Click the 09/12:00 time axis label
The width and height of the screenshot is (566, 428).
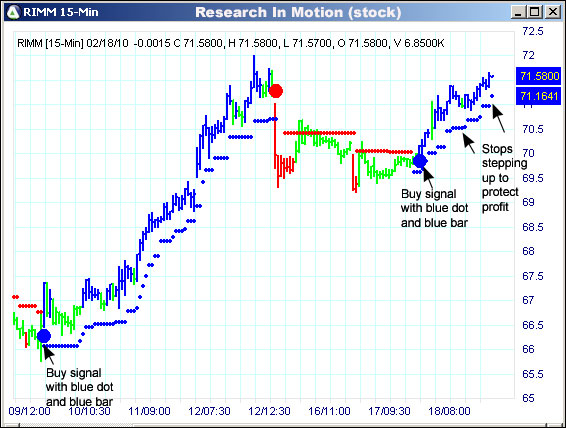(29, 411)
